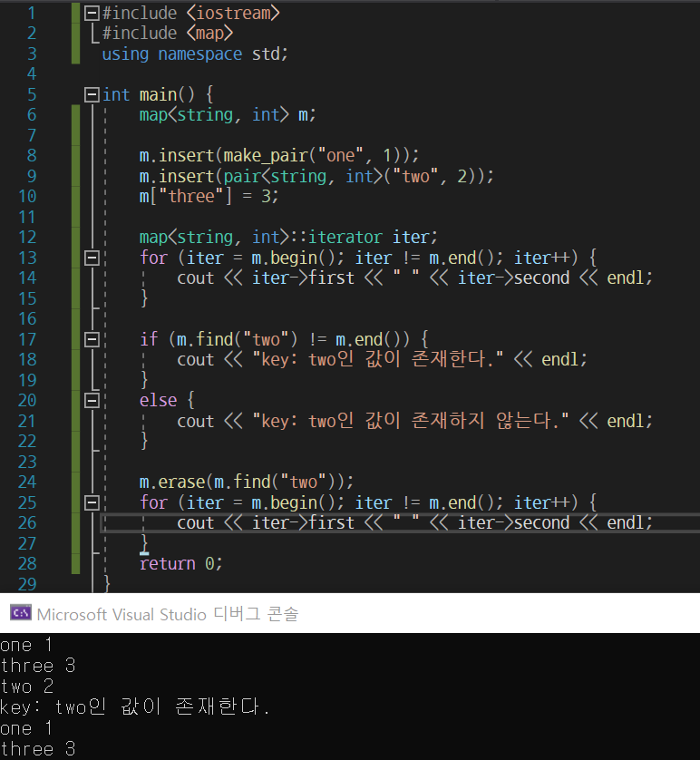Click the debug console window icon
The width and height of the screenshot is (700, 760).
click(21, 613)
